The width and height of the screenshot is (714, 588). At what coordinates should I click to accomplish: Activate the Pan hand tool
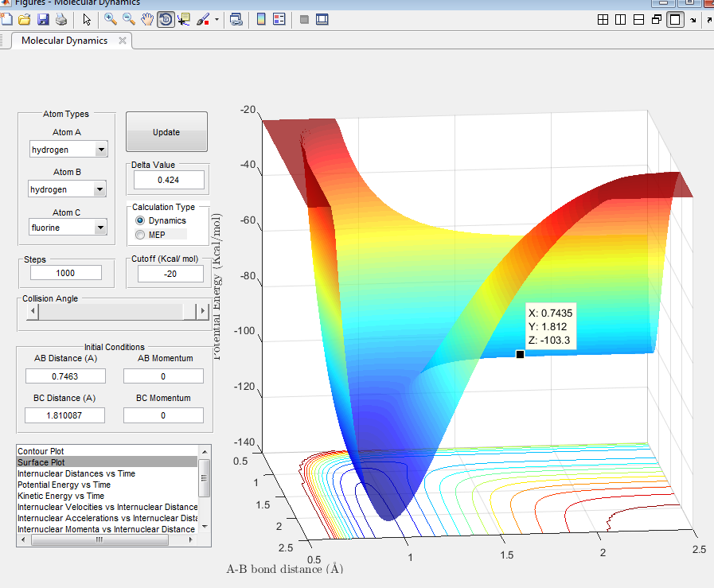(x=147, y=20)
